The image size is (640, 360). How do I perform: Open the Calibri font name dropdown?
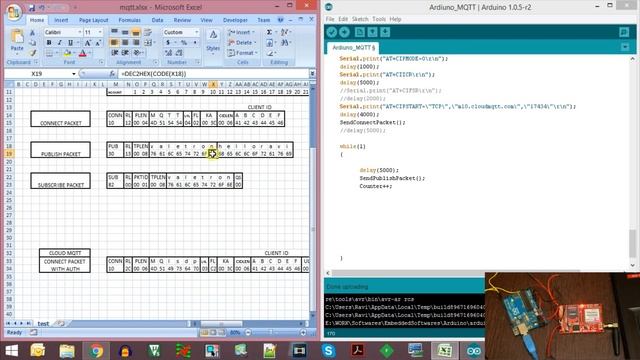[80, 32]
